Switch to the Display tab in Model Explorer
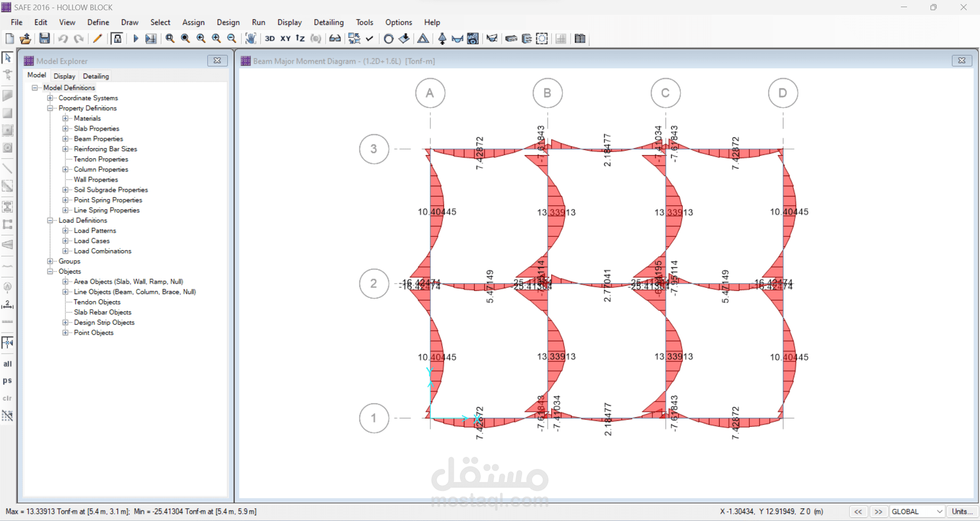Screen dimensions: 980x521 64,76
